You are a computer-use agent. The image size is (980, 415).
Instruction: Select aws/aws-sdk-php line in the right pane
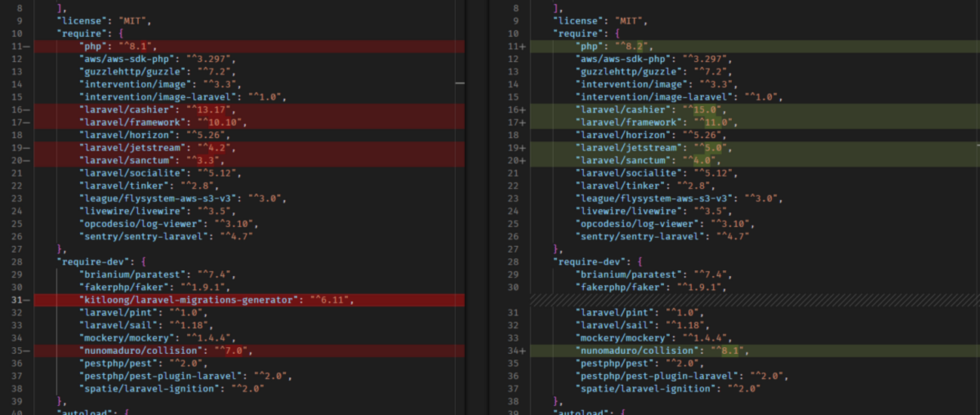coord(655,59)
